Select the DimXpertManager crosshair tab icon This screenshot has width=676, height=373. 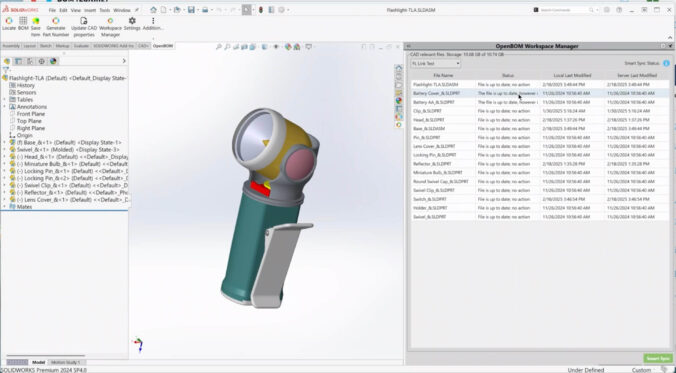tap(41, 61)
